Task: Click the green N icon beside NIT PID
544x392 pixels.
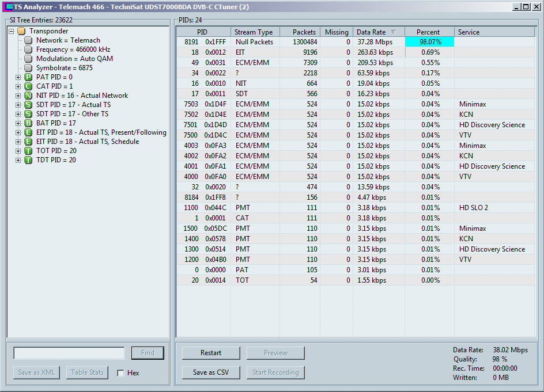Action: coord(28,96)
